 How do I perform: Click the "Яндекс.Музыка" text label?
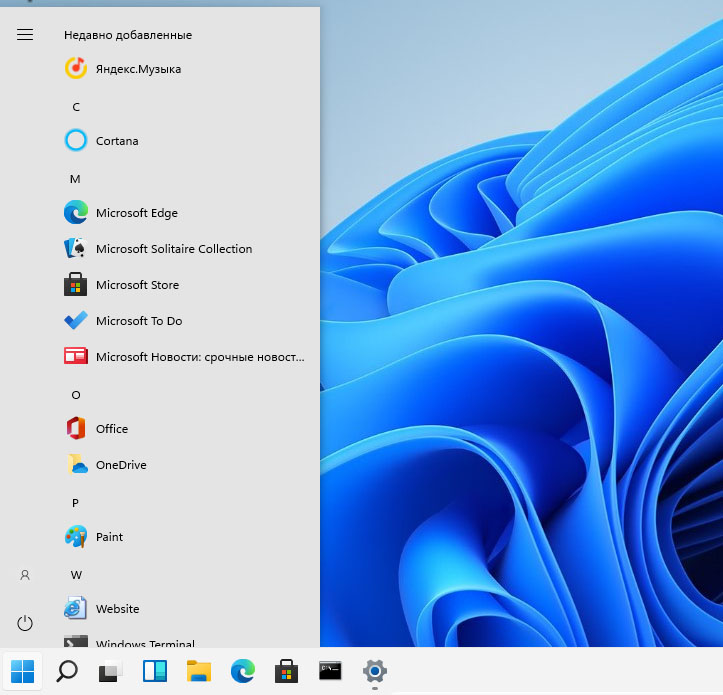tap(138, 69)
